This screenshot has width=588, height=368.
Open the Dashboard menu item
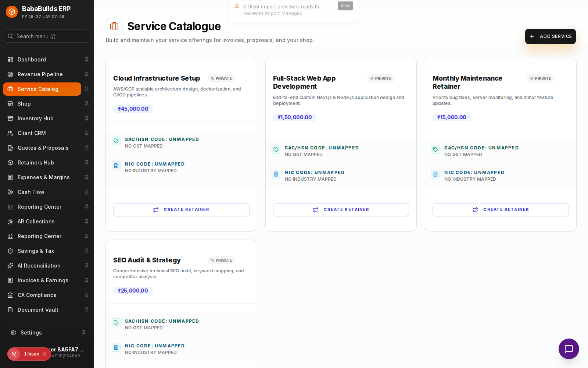click(42, 60)
